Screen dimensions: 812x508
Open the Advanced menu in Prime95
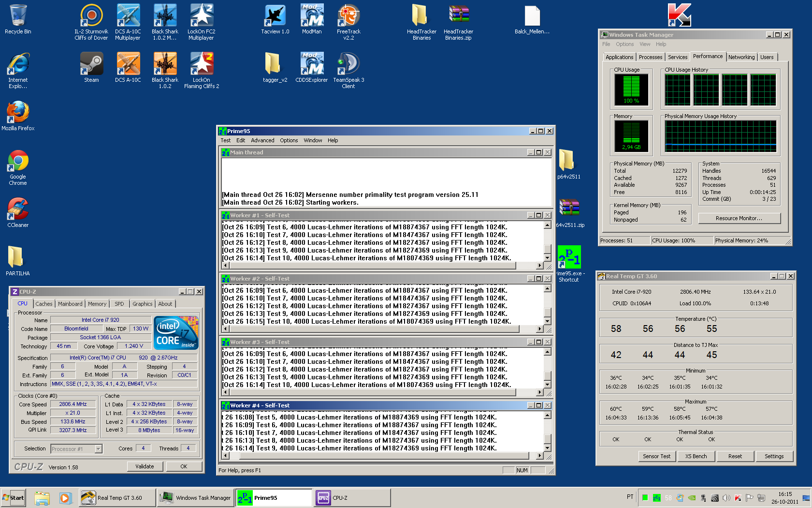point(262,140)
